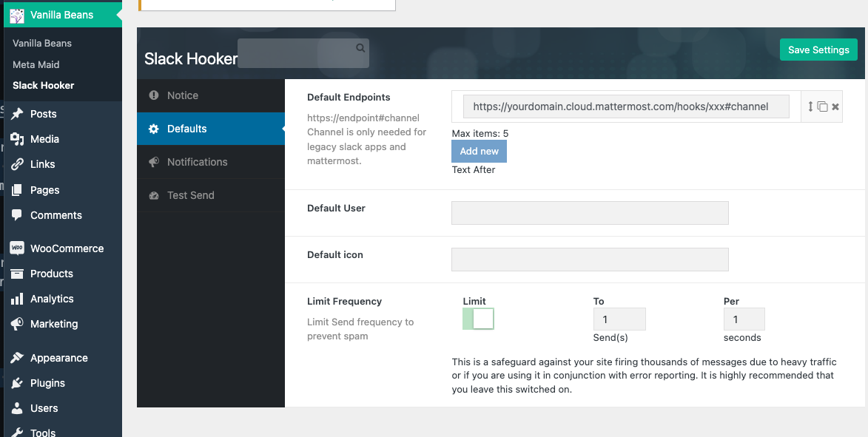868x437 pixels.
Task: Open the Analytics menu
Action: click(x=63, y=299)
